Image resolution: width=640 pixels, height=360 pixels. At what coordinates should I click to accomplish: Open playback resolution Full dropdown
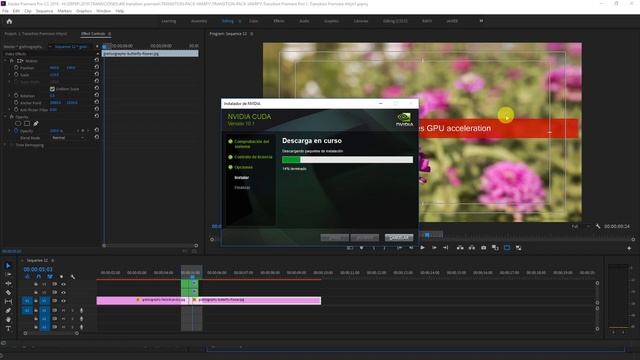coord(580,226)
